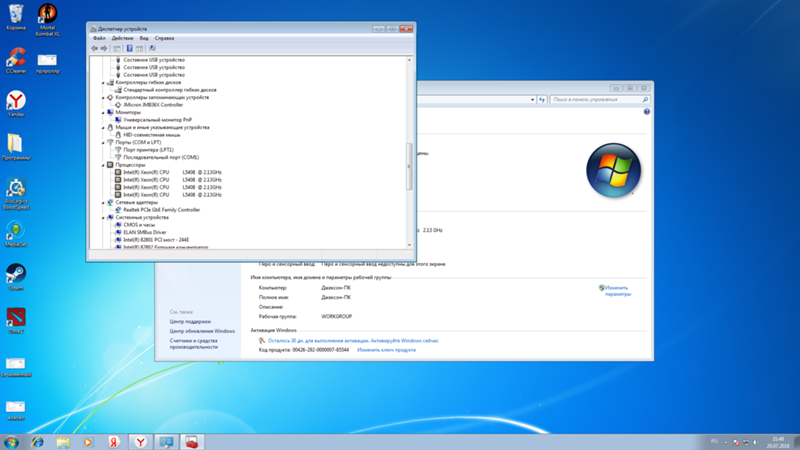Click the Forward arrow in Device Manager toolbar
Screen dimensions: 800x450
click(104, 48)
